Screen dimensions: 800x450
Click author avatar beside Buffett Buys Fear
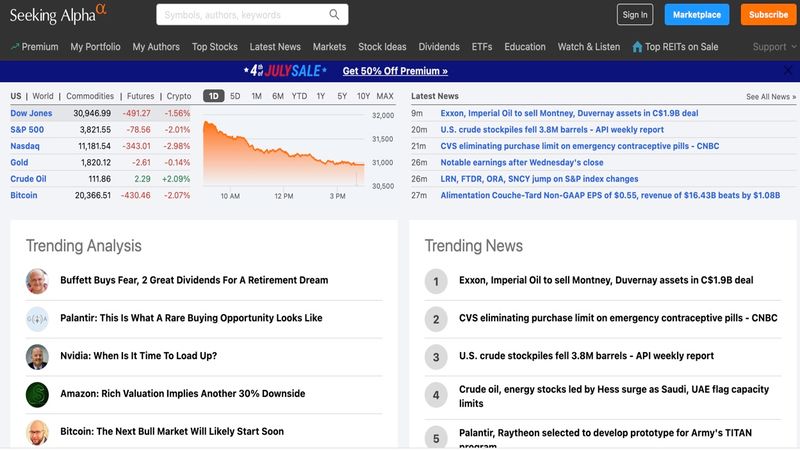[x=37, y=281]
